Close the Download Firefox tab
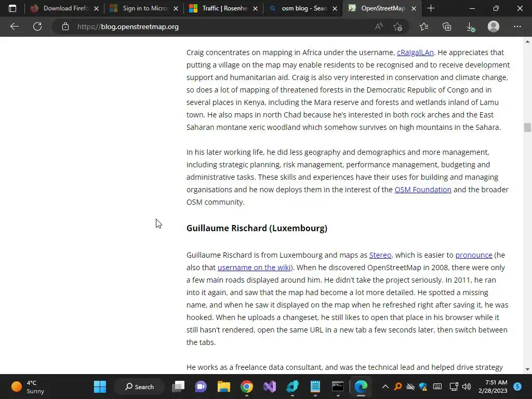 (x=96, y=8)
